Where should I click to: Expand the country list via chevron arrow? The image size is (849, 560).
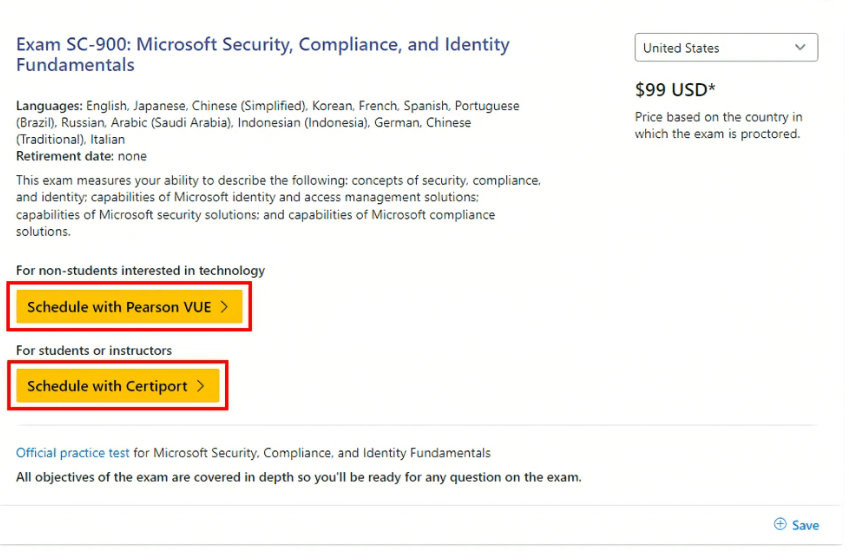tap(800, 47)
